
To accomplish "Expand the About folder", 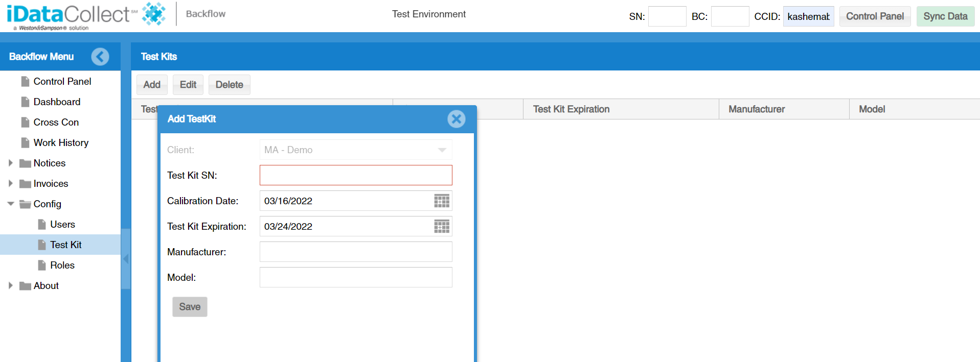I will (10, 285).
